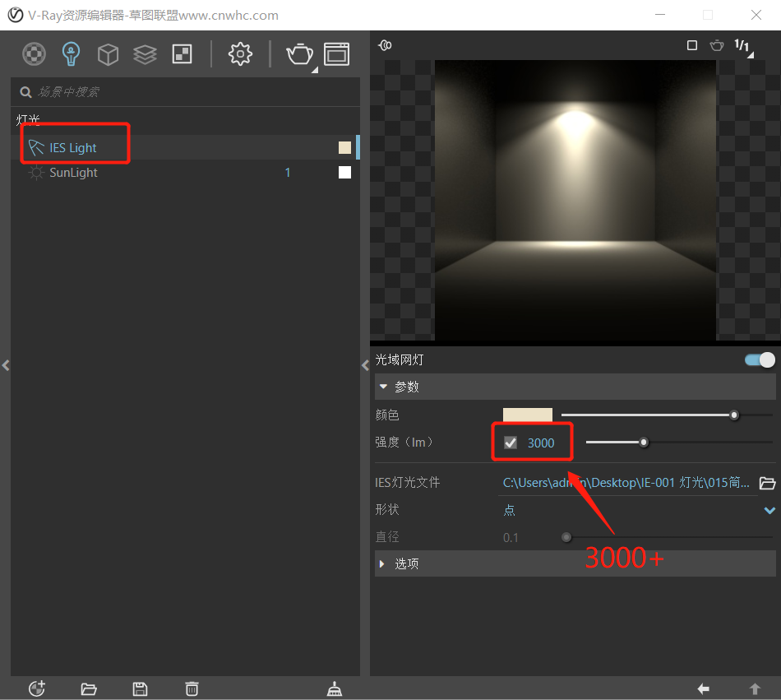Browse for IES file folder icon
The height and width of the screenshot is (700, 781).
click(767, 483)
